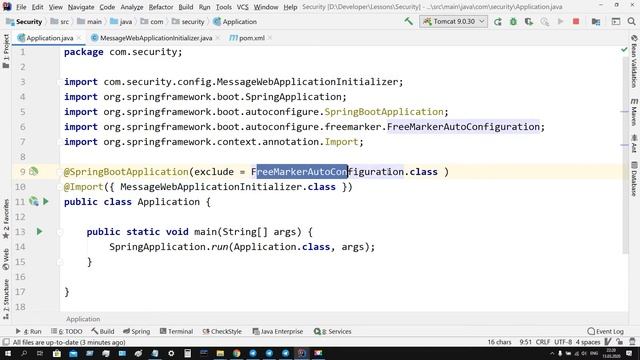640x360 pixels.
Task: Open the Structure side tool window
Action: (x=6, y=299)
